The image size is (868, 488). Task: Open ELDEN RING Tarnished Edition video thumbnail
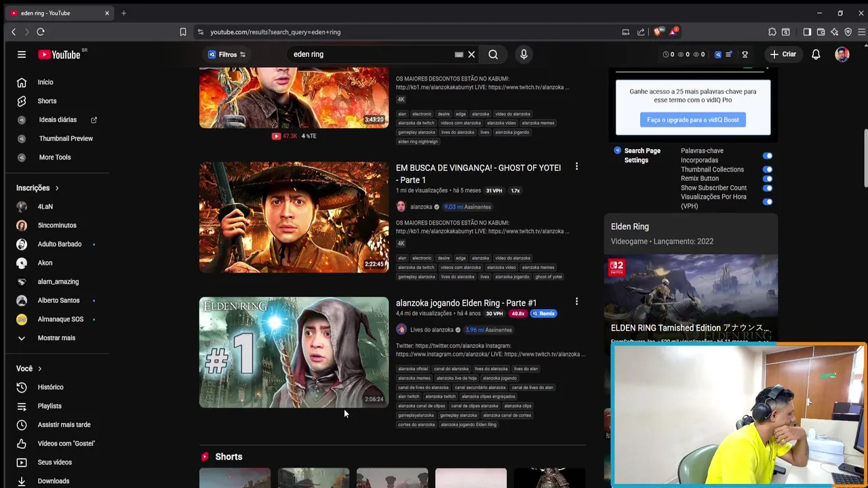click(691, 297)
